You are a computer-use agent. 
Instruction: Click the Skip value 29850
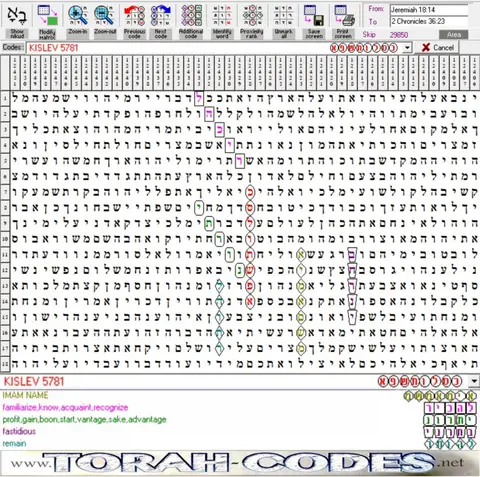click(x=399, y=35)
